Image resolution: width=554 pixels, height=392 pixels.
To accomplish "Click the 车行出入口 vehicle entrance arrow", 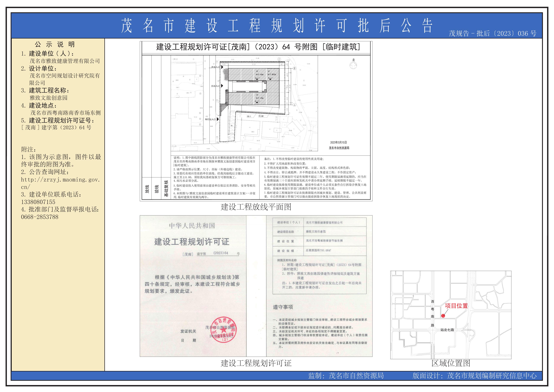I will pyautogui.click(x=218, y=119).
